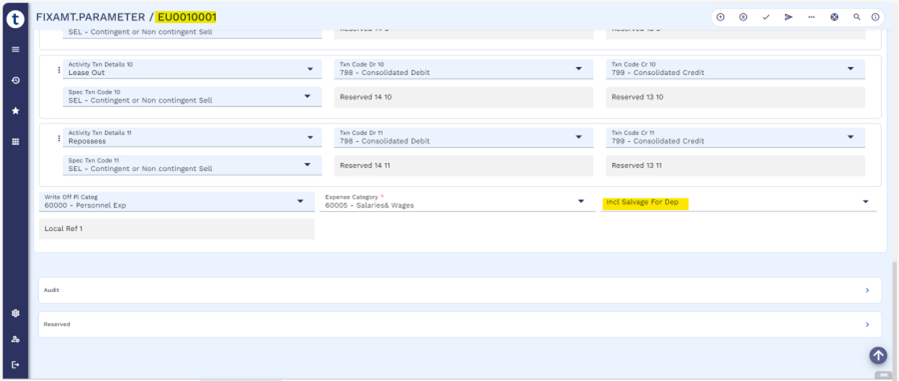Click the circled up-arrow toolbar icon

(x=721, y=17)
